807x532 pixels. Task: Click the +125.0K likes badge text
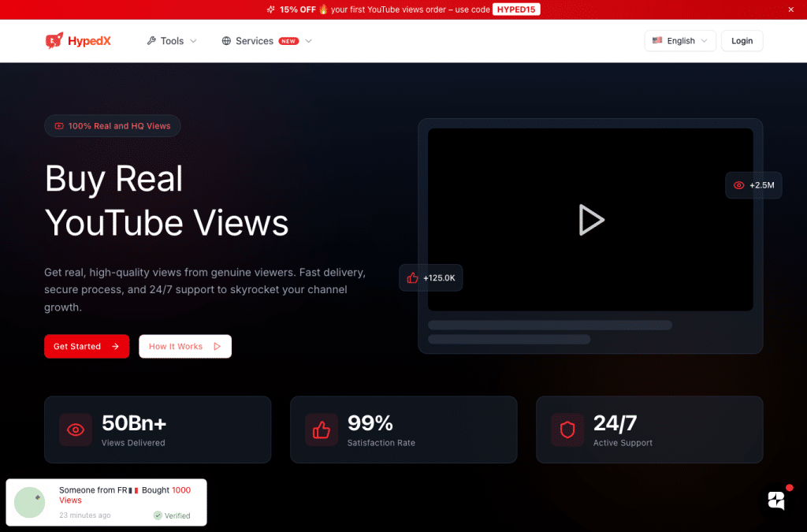click(x=439, y=278)
